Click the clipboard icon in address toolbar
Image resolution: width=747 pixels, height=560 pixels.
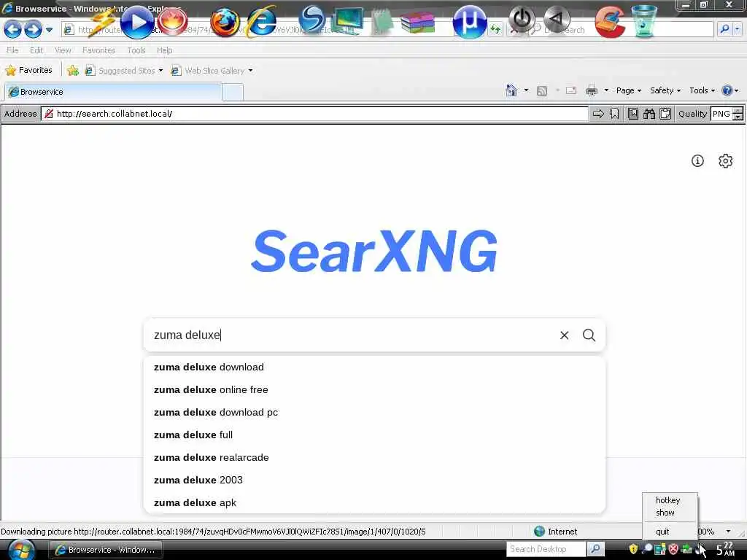(665, 114)
